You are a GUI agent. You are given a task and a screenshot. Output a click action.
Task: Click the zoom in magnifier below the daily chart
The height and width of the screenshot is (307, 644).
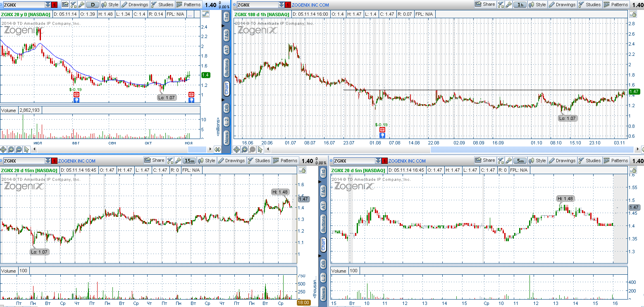click(x=11, y=149)
